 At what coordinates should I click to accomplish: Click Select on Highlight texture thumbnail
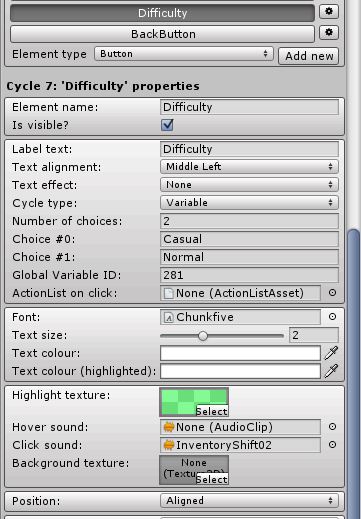(x=212, y=411)
